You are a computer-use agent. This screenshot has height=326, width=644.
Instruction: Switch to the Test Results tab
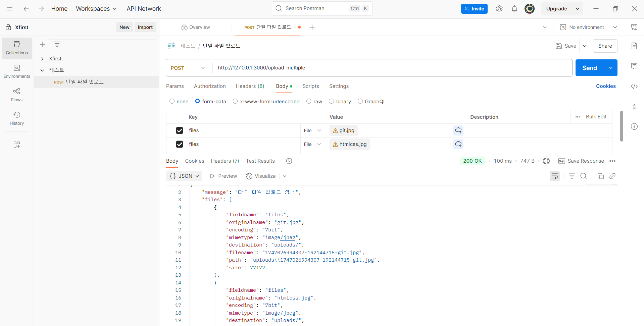point(260,161)
